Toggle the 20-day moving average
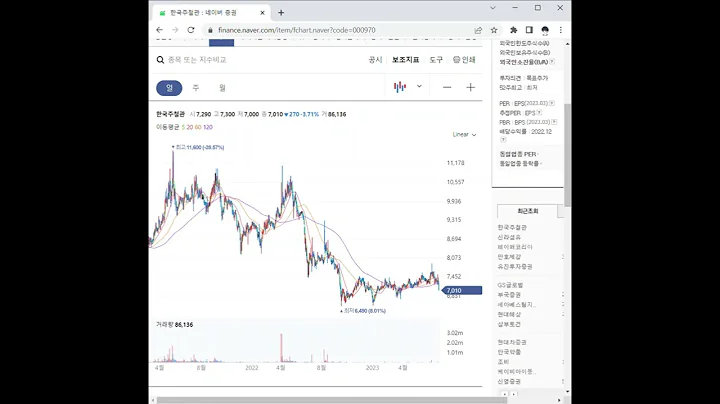 (x=190, y=127)
